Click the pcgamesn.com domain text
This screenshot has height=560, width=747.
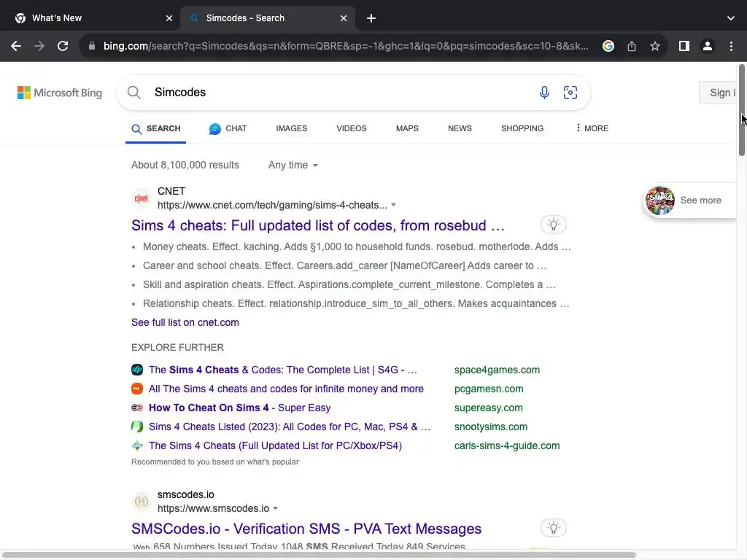(x=489, y=389)
